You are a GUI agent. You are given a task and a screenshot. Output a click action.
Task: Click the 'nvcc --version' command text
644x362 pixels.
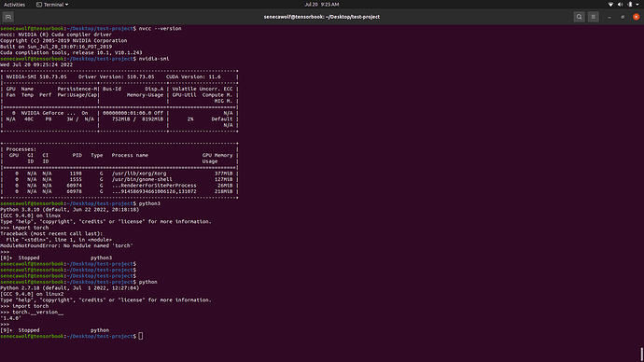[x=161, y=29]
